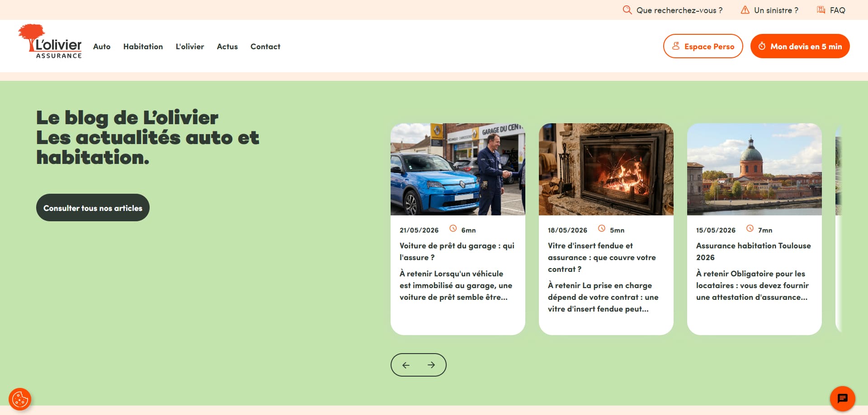Click the clock icon next to 6mn
868x415 pixels.
click(453, 228)
